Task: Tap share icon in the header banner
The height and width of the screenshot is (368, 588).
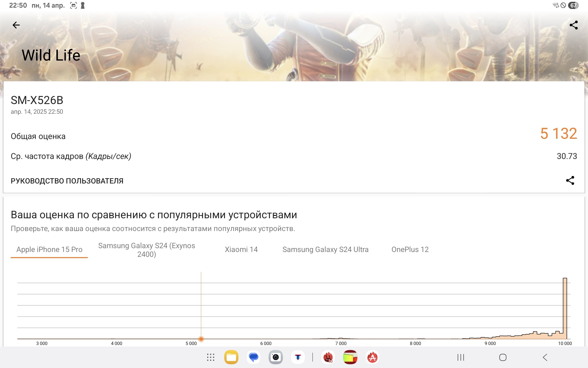Action: tap(573, 25)
